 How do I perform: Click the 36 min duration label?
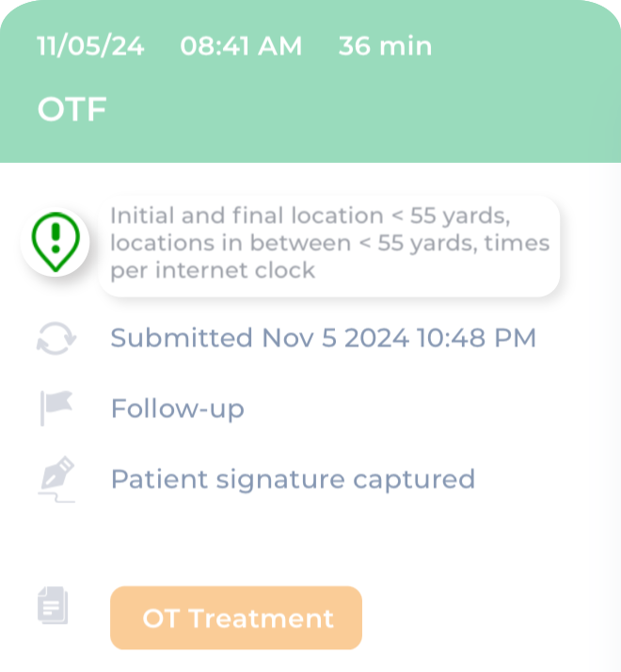click(x=385, y=46)
